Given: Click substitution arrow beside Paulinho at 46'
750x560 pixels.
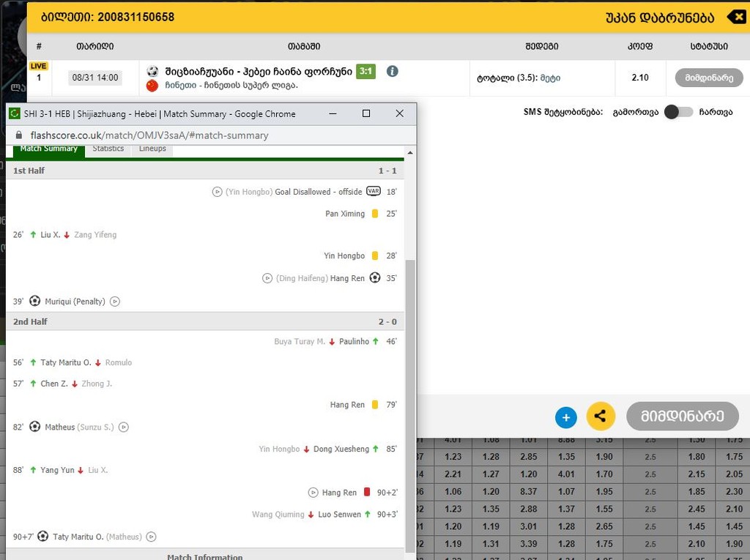Looking at the screenshot, I should tap(376, 341).
